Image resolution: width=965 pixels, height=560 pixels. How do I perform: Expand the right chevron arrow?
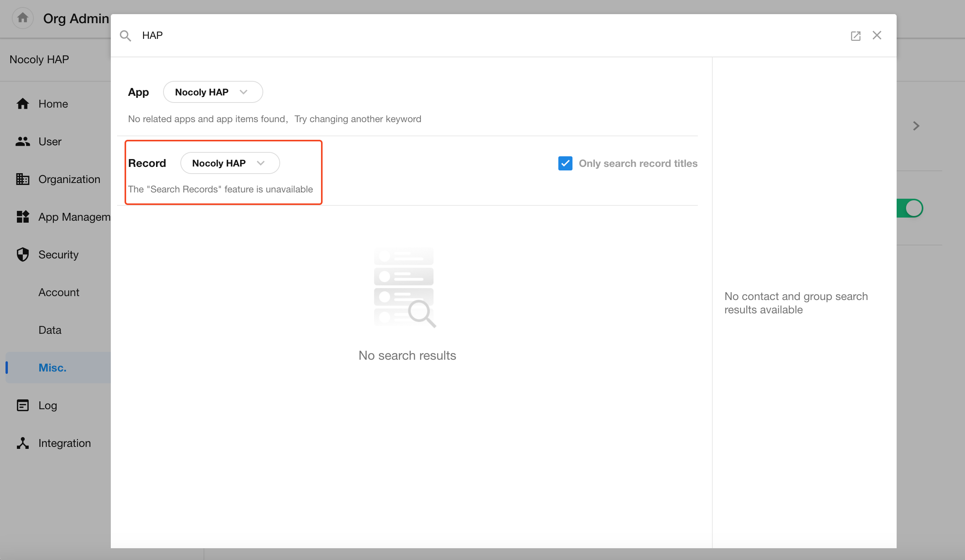916,126
